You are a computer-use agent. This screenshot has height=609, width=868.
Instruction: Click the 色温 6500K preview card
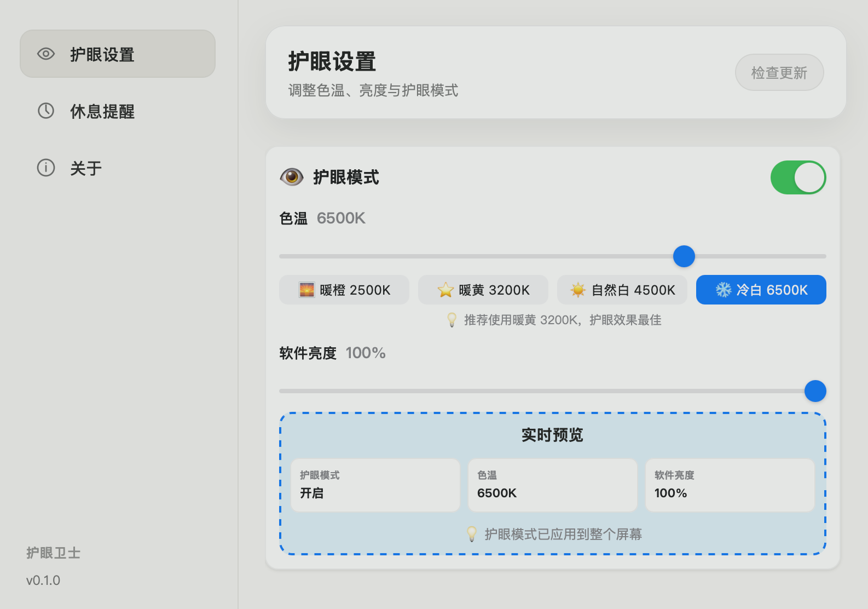point(552,485)
